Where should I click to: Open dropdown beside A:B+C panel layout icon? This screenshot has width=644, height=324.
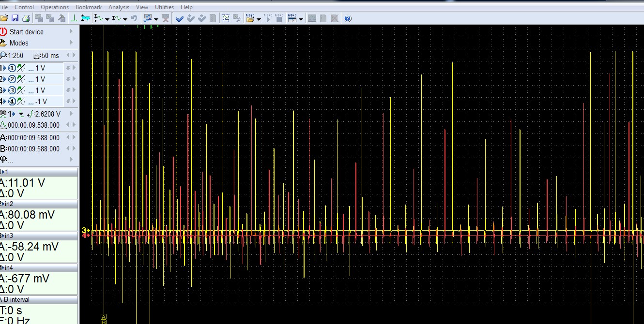pos(301,19)
